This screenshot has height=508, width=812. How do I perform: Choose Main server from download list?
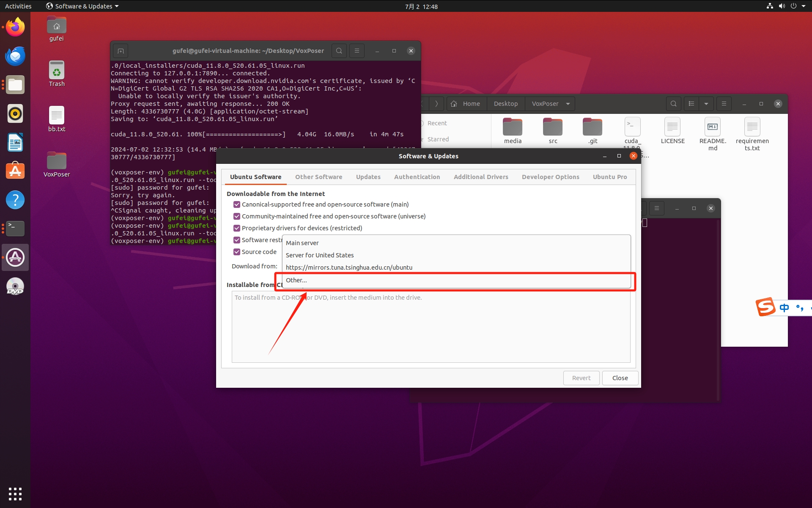pyautogui.click(x=456, y=243)
